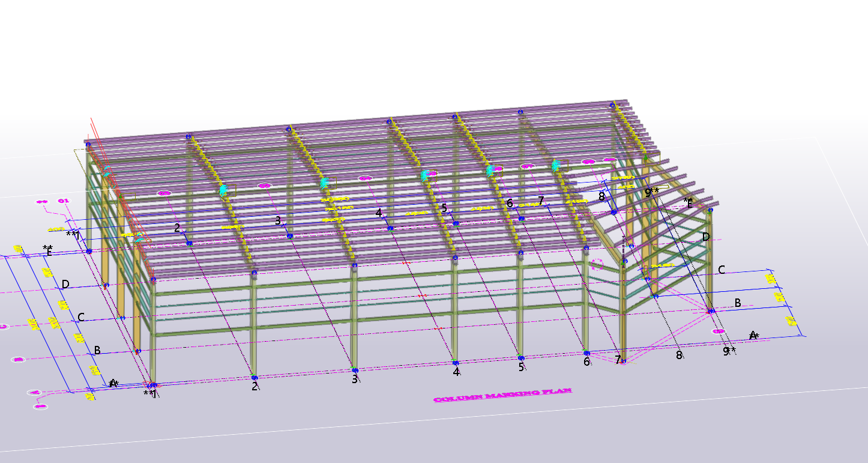Image resolution: width=868 pixels, height=463 pixels.
Task: Click grid label C on the left side
Action: tap(81, 317)
